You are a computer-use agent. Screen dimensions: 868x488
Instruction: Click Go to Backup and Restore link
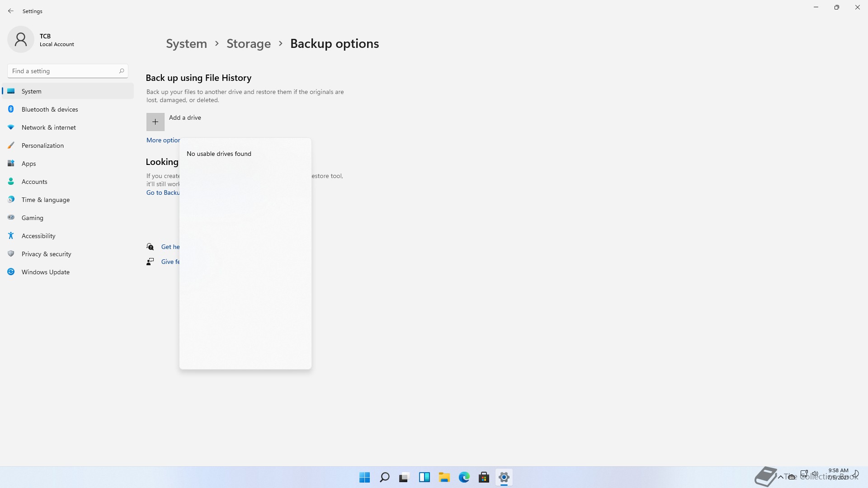[163, 192]
